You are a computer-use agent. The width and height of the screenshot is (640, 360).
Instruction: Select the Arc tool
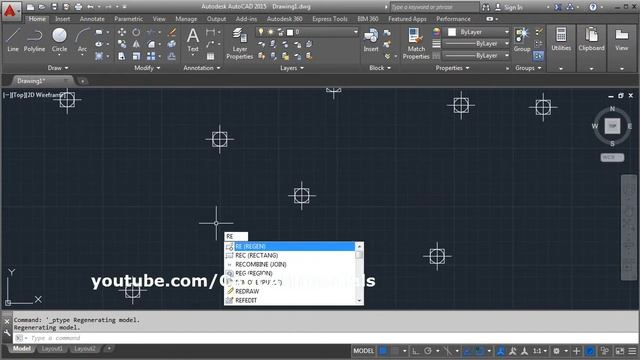click(x=82, y=40)
